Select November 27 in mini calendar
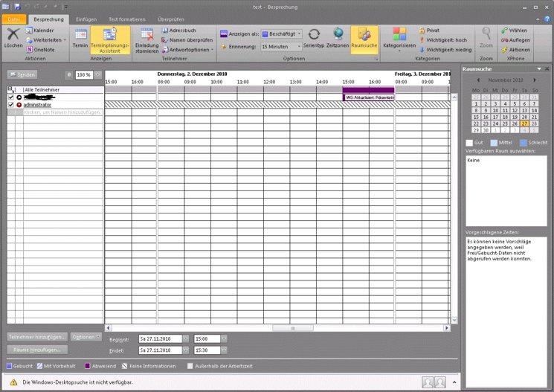 click(525, 123)
